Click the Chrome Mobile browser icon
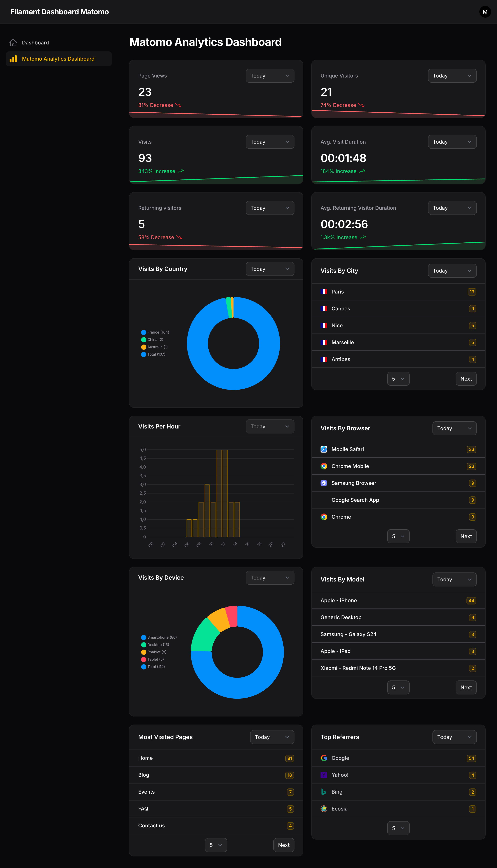The width and height of the screenshot is (497, 868). point(324,466)
